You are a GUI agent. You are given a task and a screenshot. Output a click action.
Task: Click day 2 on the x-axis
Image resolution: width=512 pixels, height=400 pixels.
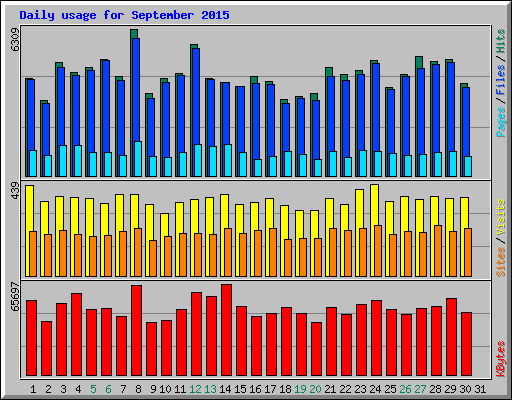coord(48,389)
